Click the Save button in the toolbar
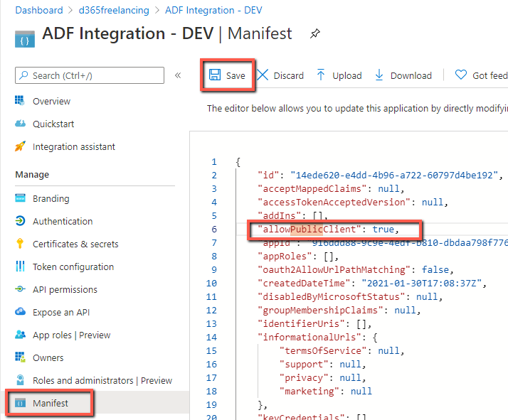This screenshot has width=508, height=420. [227, 75]
